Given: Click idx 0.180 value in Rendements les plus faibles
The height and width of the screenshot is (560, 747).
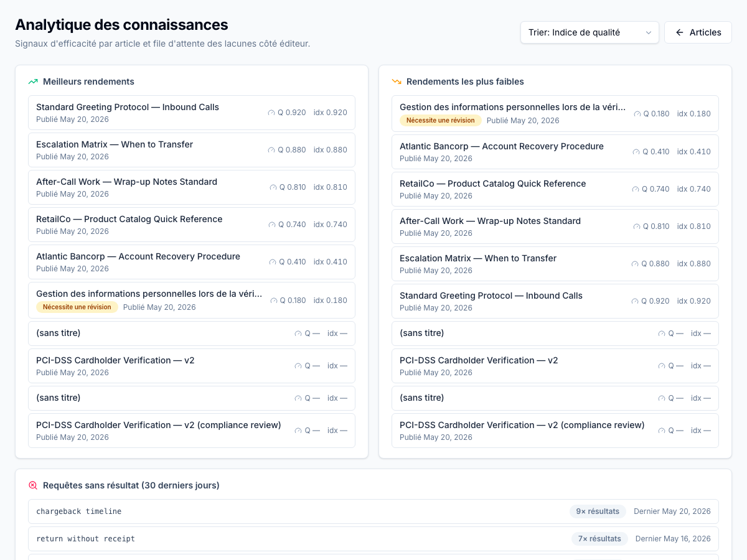Looking at the screenshot, I should tap(694, 114).
